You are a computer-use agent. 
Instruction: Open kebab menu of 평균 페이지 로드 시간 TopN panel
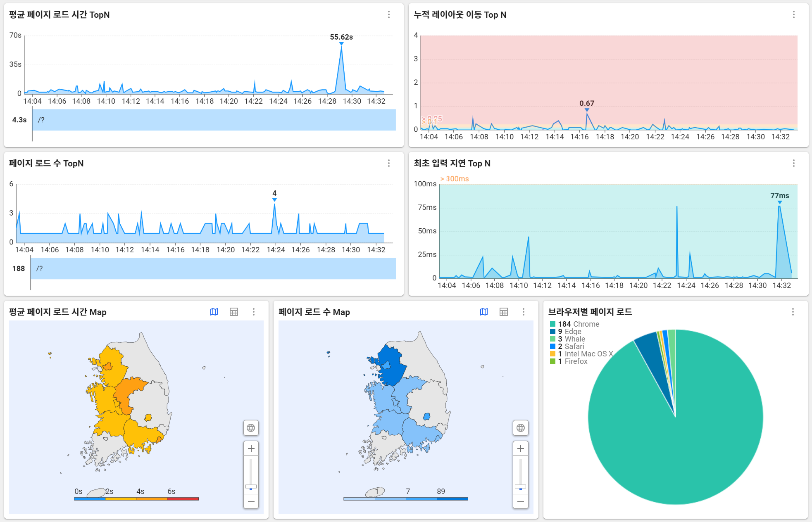pyautogui.click(x=388, y=14)
